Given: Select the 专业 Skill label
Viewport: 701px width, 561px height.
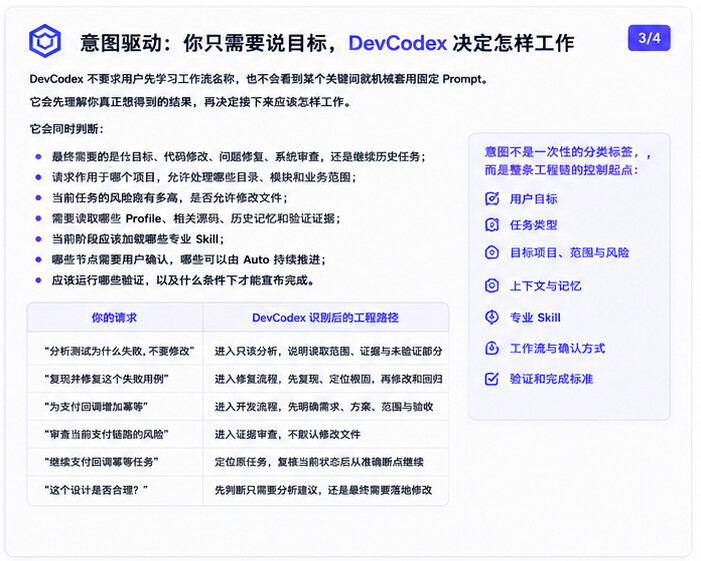Looking at the screenshot, I should click(535, 317).
